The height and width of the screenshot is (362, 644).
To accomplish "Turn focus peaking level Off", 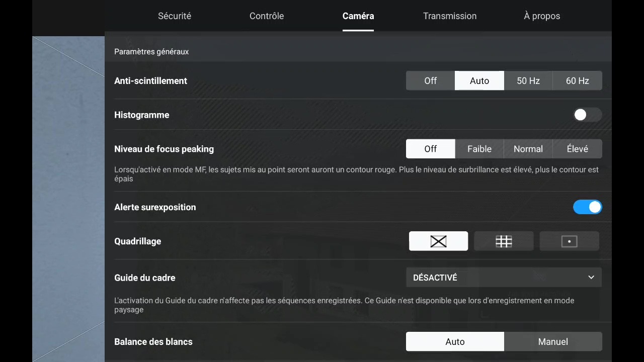I will point(431,149).
